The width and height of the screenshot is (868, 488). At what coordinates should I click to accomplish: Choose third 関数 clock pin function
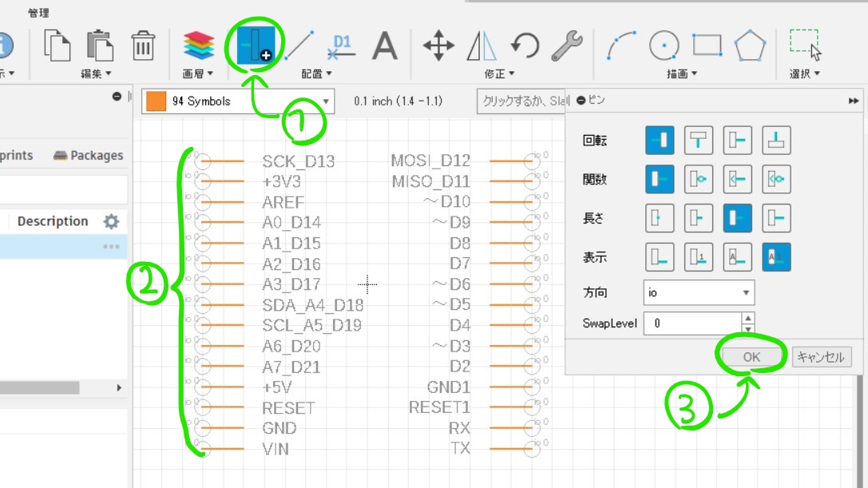(x=737, y=179)
